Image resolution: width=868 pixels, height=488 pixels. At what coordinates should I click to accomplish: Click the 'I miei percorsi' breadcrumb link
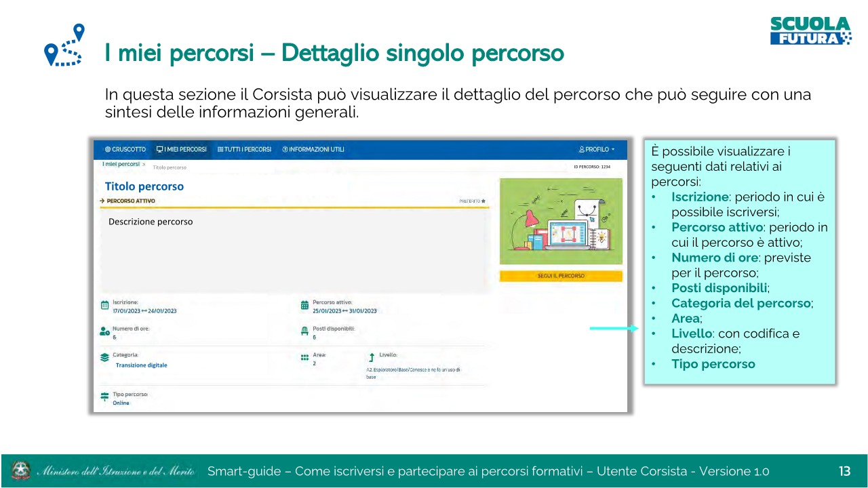[x=121, y=164]
